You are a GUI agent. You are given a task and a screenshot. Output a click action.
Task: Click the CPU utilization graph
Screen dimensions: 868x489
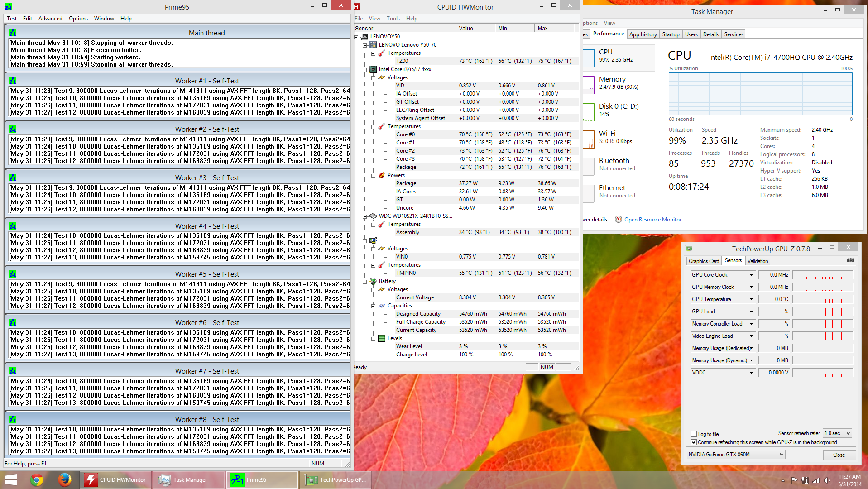[760, 94]
